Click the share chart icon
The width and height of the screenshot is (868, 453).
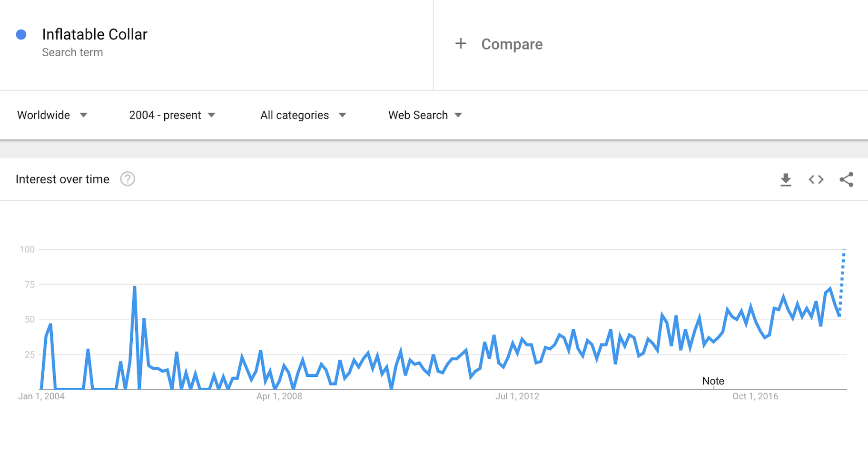click(x=846, y=179)
